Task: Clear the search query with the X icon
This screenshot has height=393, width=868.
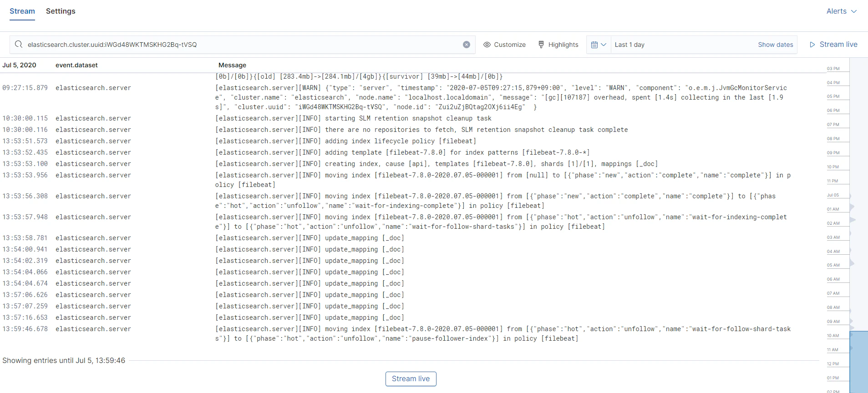Action: tap(467, 45)
